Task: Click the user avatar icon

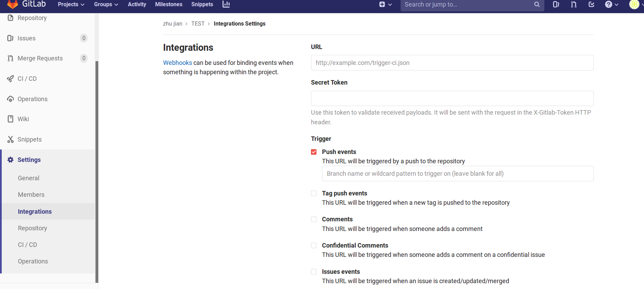Action: 634,4
